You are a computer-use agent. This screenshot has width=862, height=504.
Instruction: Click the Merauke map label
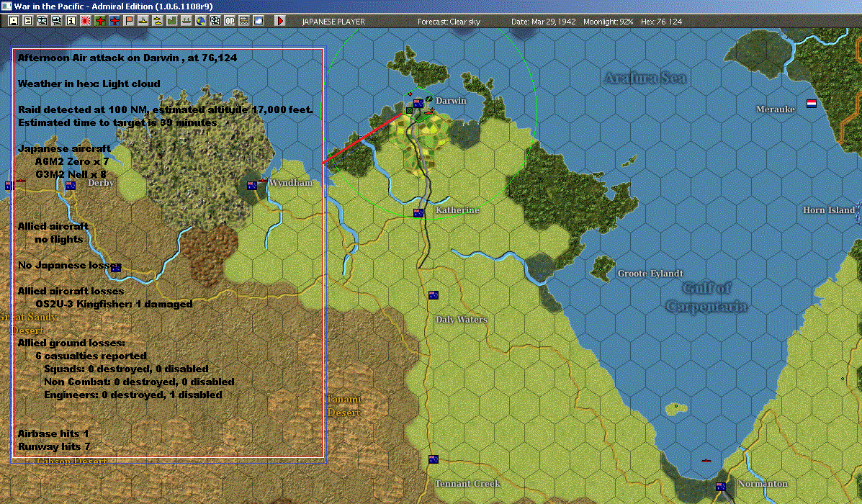[775, 109]
